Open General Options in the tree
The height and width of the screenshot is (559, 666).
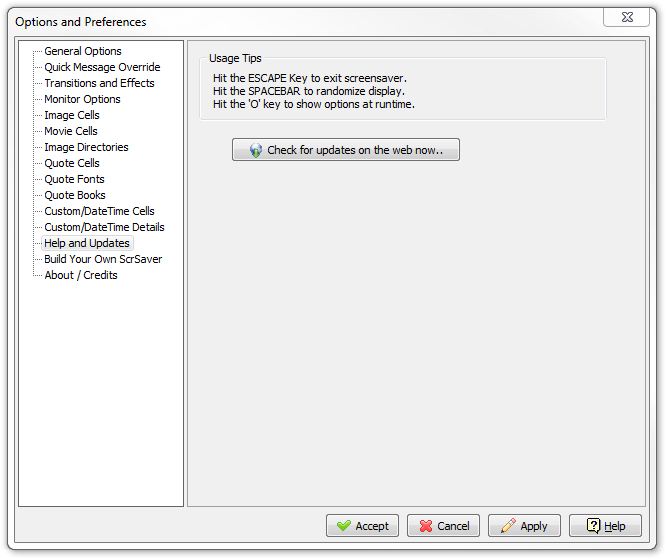[83, 51]
